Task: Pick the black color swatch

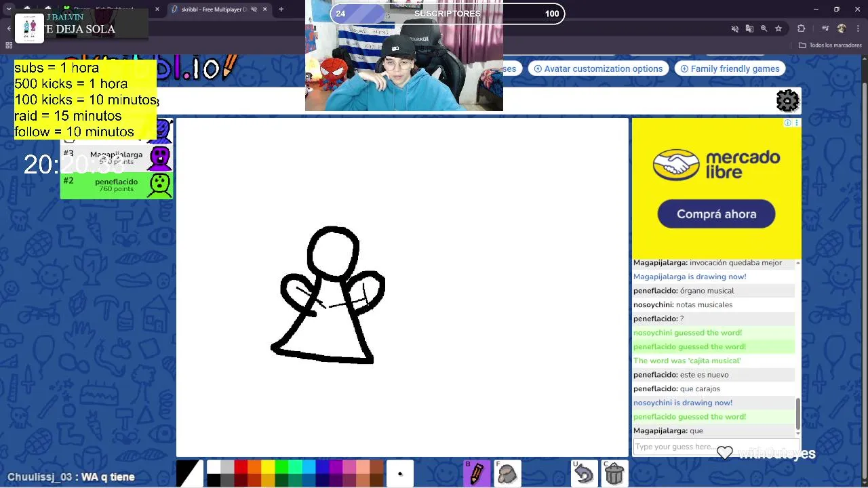Action: point(214,480)
